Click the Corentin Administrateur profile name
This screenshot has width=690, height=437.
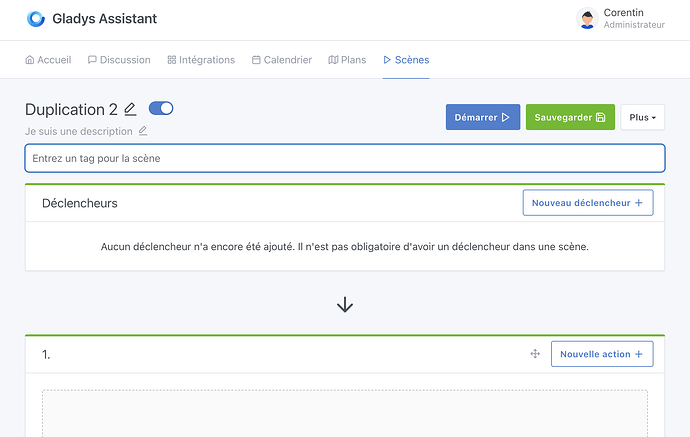[x=634, y=18]
